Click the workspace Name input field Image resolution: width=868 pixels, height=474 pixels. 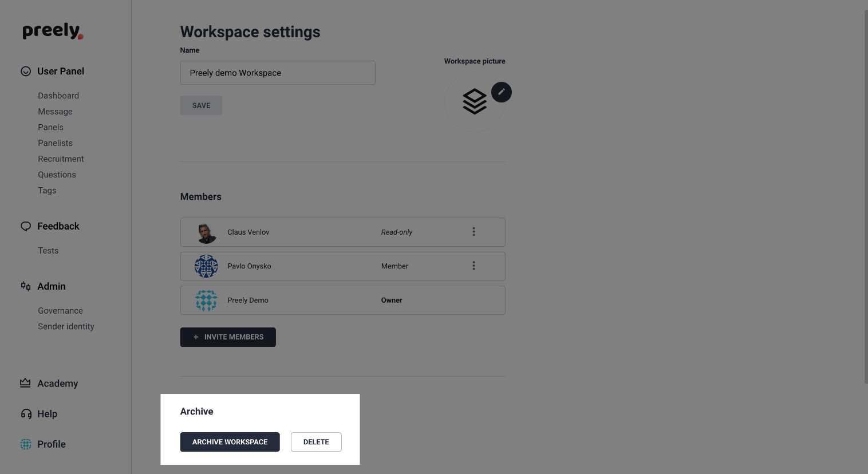click(278, 73)
